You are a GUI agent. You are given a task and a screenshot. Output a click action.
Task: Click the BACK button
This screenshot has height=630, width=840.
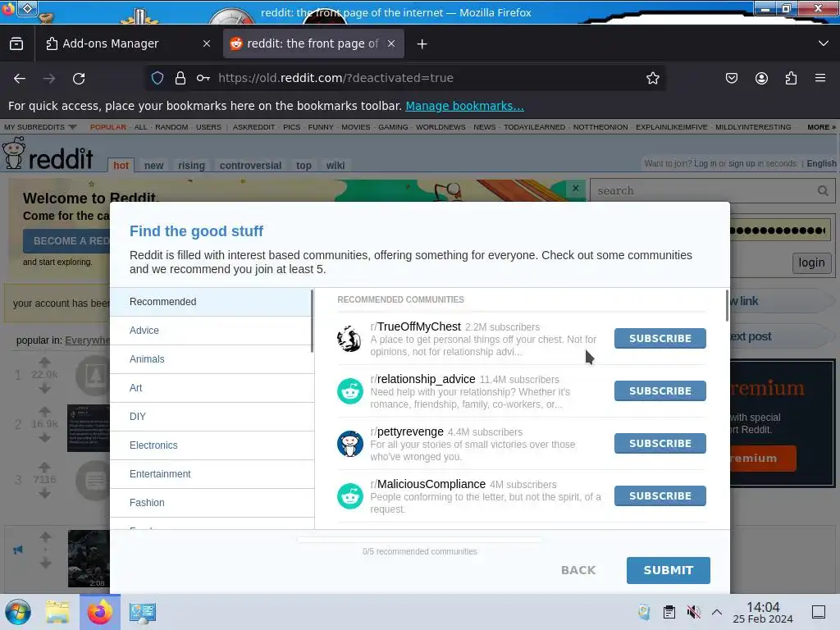(578, 571)
